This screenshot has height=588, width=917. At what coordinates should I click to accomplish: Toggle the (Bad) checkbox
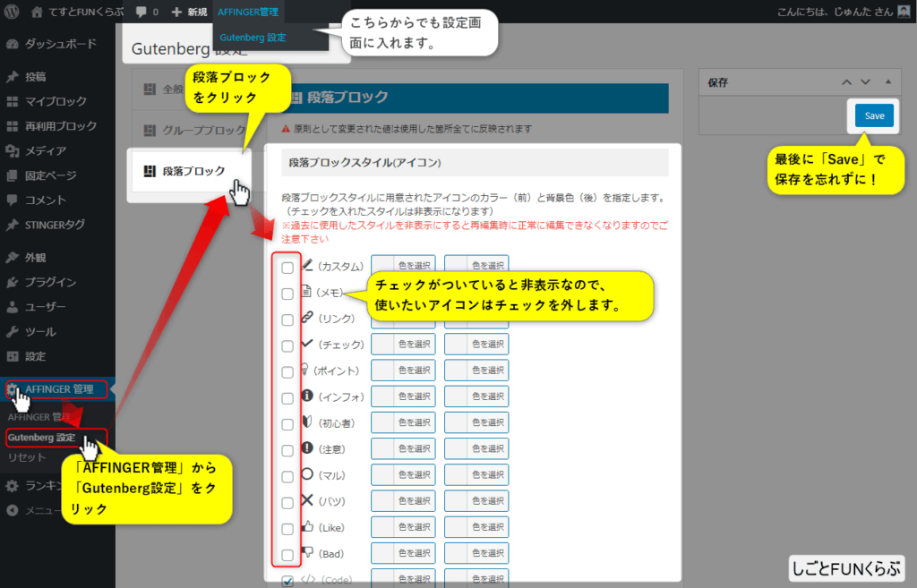[x=287, y=555]
